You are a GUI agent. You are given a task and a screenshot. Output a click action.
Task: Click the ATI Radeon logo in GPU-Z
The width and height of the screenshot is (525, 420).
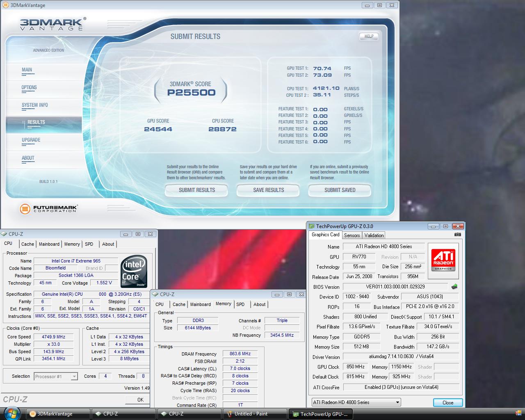tap(443, 260)
